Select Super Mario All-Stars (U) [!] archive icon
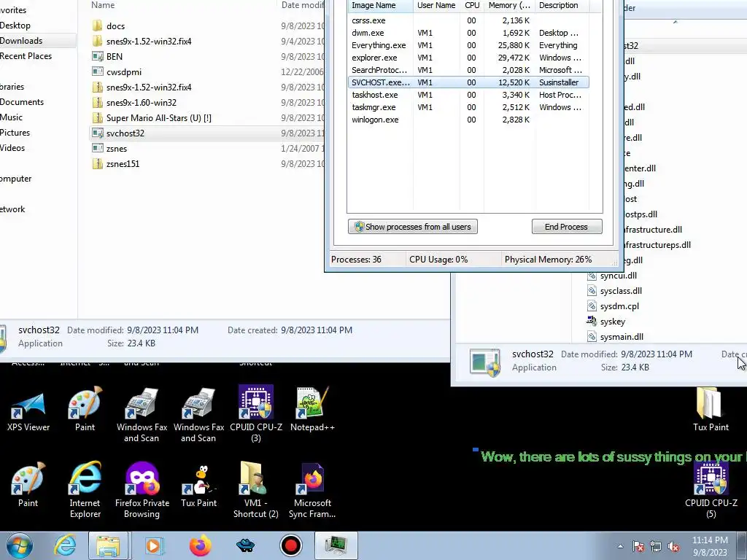 (97, 117)
